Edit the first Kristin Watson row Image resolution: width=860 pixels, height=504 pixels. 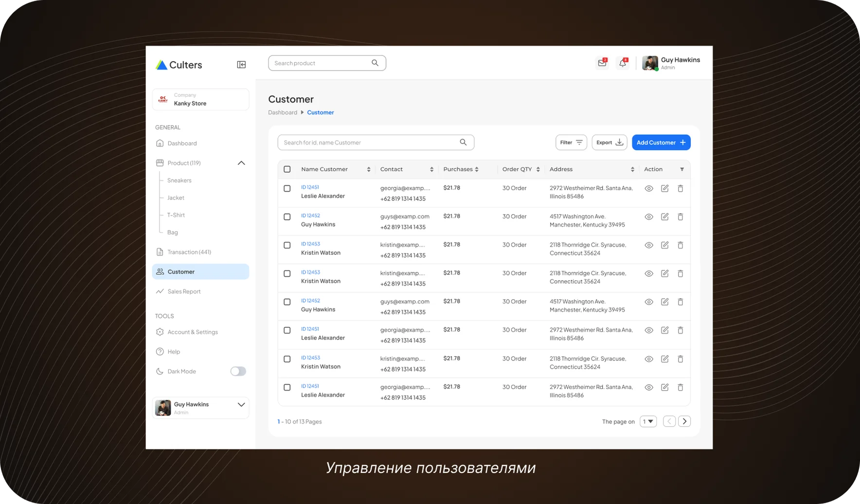[664, 245]
